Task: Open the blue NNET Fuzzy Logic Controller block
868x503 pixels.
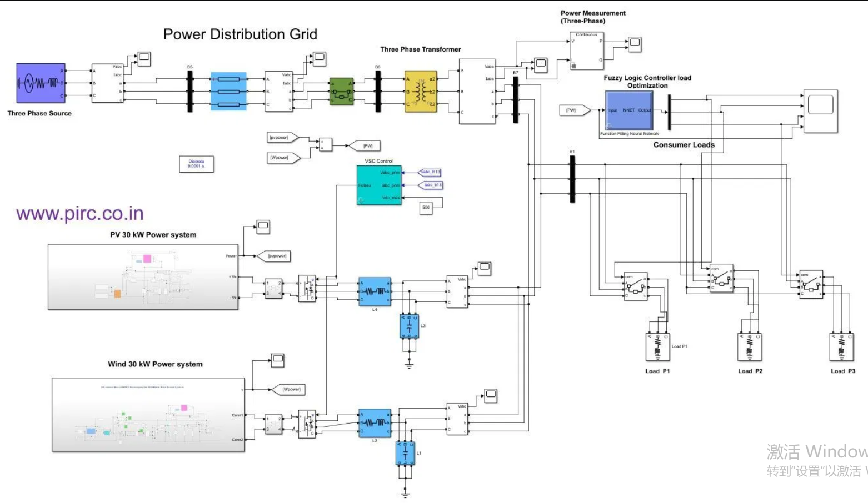Action: 629,111
